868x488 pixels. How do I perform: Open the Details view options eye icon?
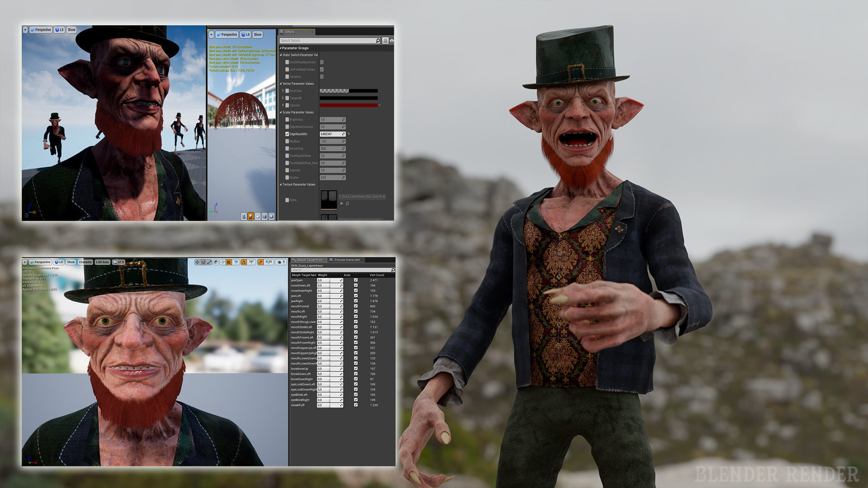(x=392, y=41)
